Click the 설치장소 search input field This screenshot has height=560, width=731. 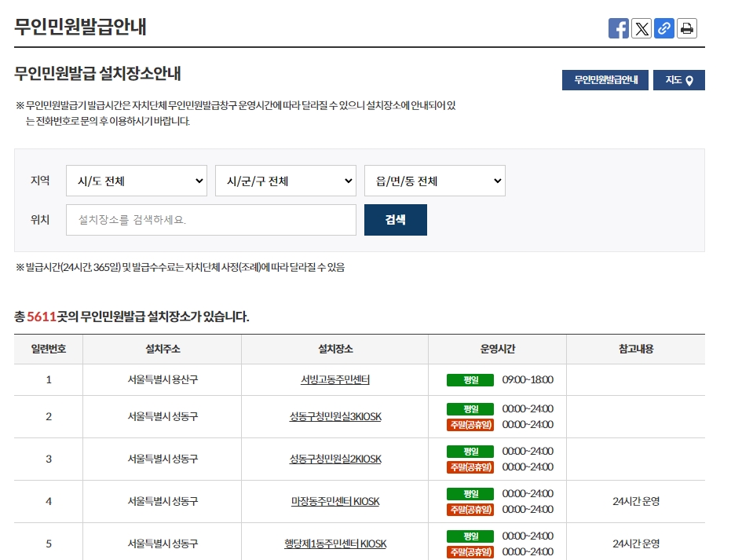210,220
